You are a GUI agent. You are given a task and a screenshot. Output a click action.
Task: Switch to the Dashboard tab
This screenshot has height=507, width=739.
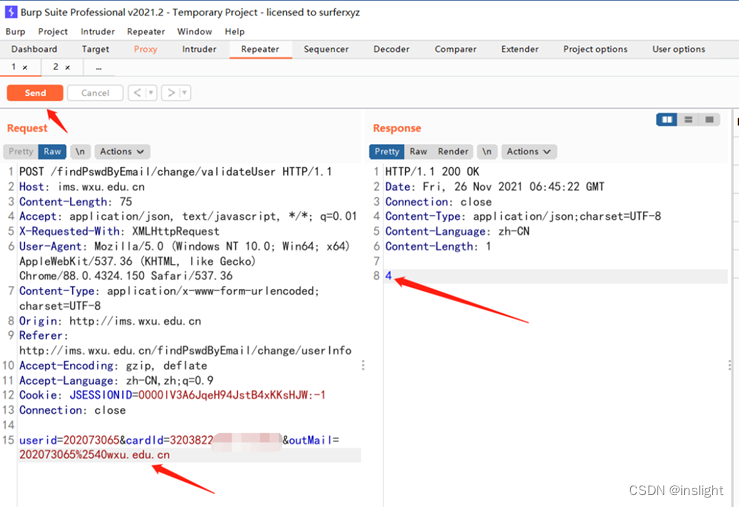[x=34, y=49]
